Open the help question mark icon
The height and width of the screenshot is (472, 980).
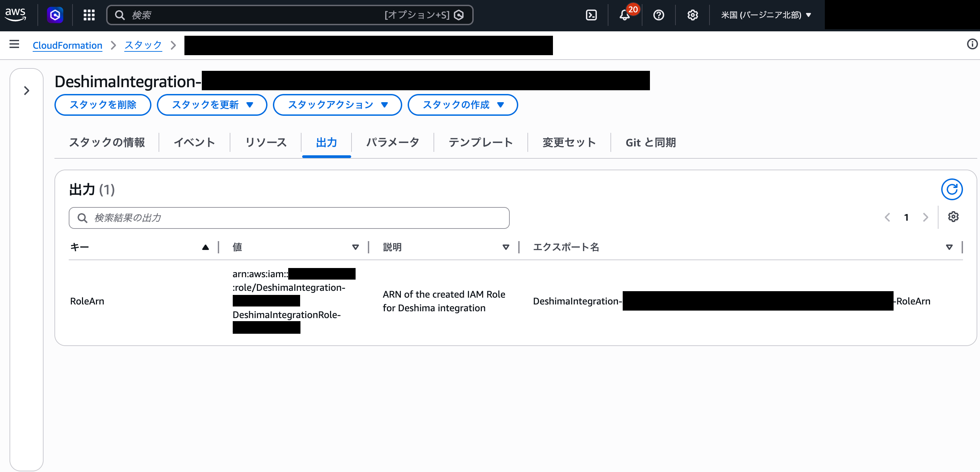point(658,15)
